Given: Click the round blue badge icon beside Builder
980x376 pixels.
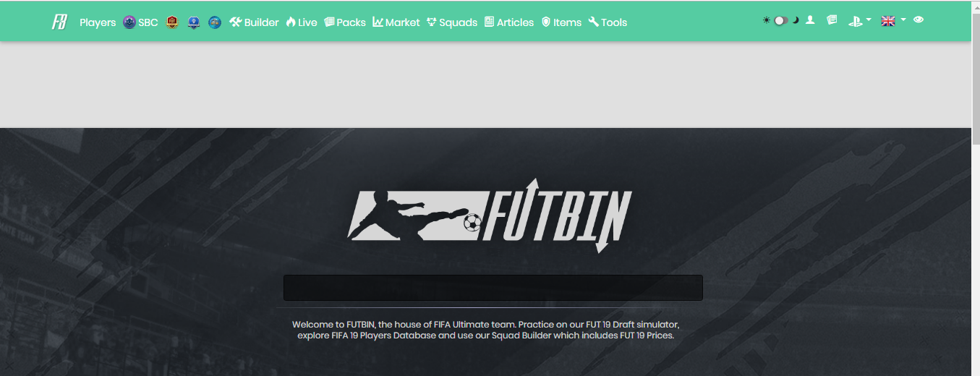Looking at the screenshot, I should 215,22.
